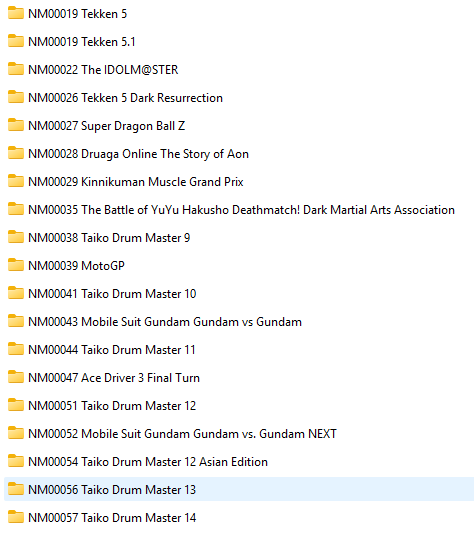
Task: Select the folder icon of NM00039 MotoGP
Action: click(16, 265)
